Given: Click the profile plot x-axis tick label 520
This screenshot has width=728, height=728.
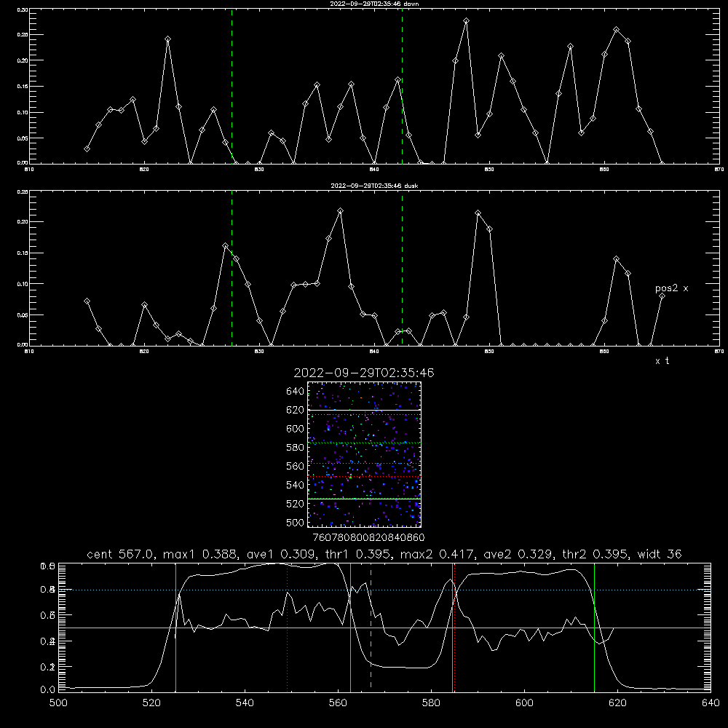Looking at the screenshot, I should pos(152,703).
